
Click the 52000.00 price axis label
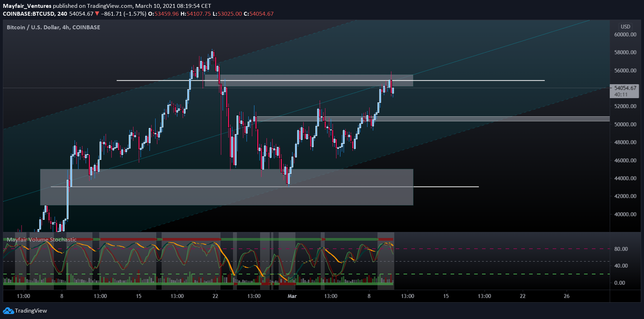625,106
